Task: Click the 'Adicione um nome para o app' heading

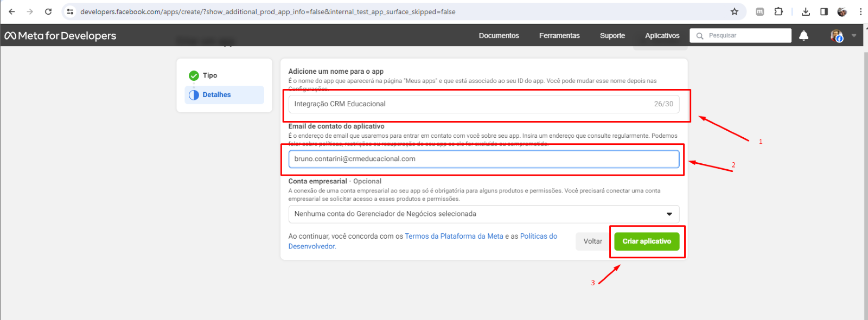Action: [336, 72]
